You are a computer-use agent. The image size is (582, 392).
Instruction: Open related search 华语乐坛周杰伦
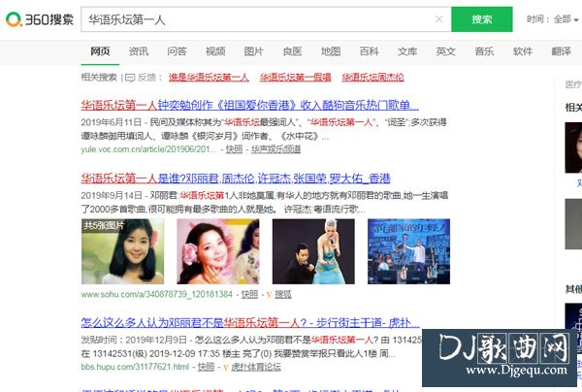pyautogui.click(x=372, y=78)
